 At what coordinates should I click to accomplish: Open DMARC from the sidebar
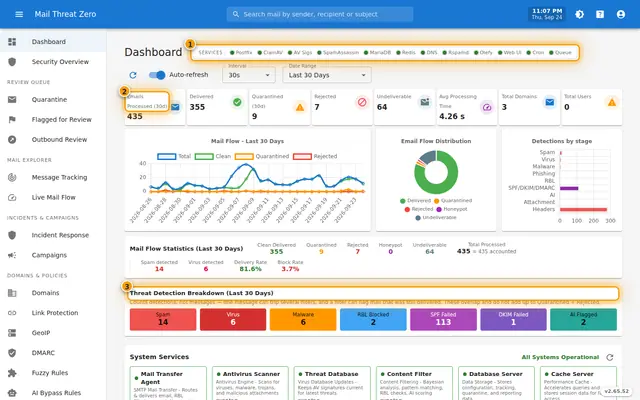[x=53, y=353]
